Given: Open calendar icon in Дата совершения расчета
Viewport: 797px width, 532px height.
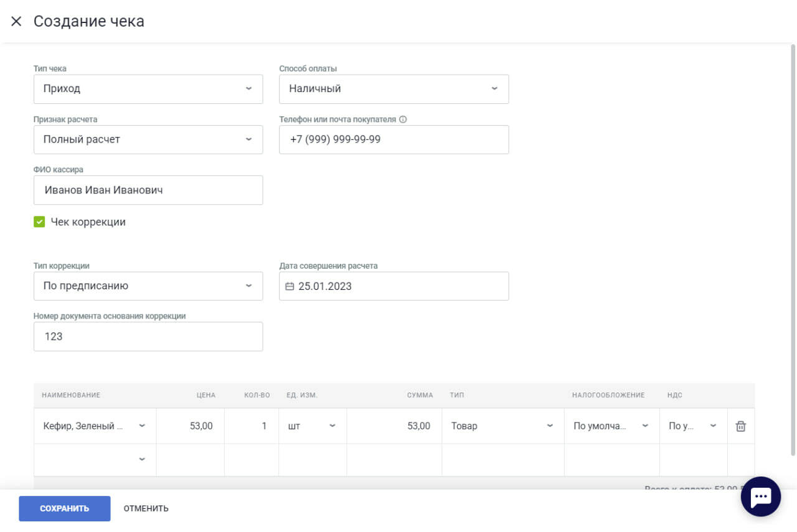Looking at the screenshot, I should 290,286.
